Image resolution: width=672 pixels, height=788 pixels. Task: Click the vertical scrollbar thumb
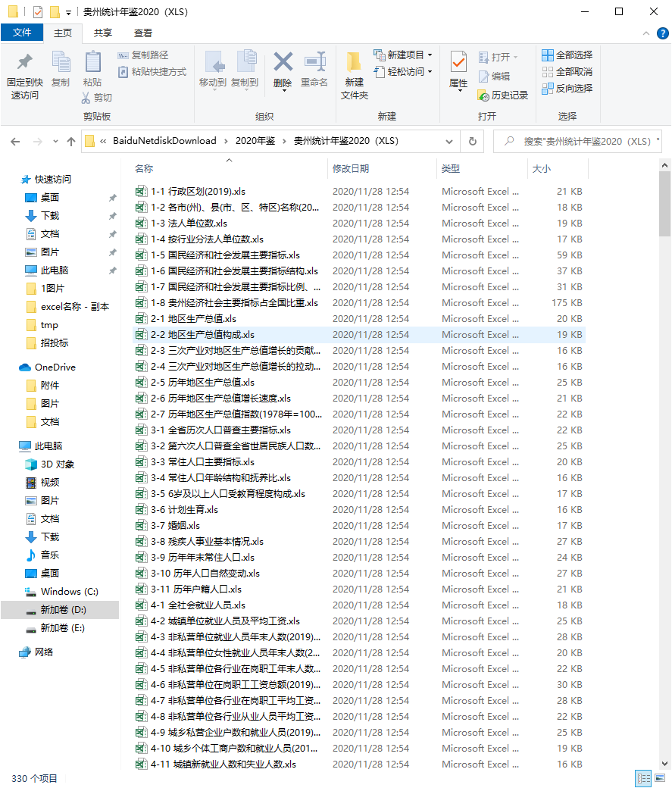(x=664, y=204)
